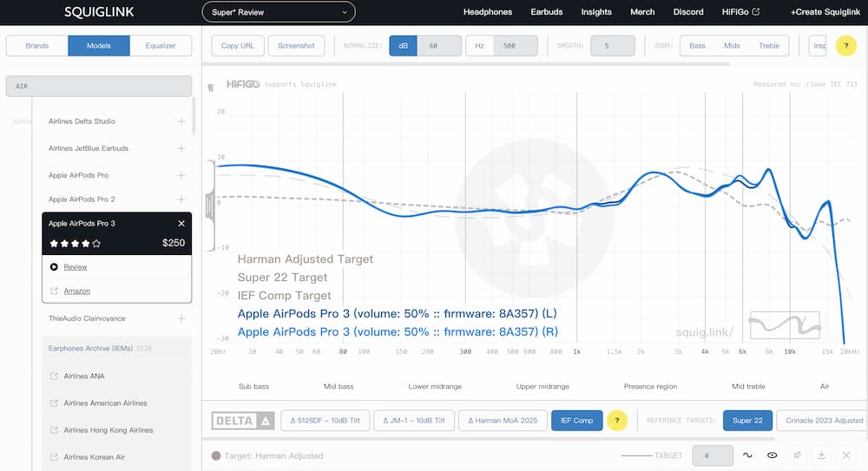
Task: Add Airlines Delta Studio using plus icon
Action: (181, 121)
